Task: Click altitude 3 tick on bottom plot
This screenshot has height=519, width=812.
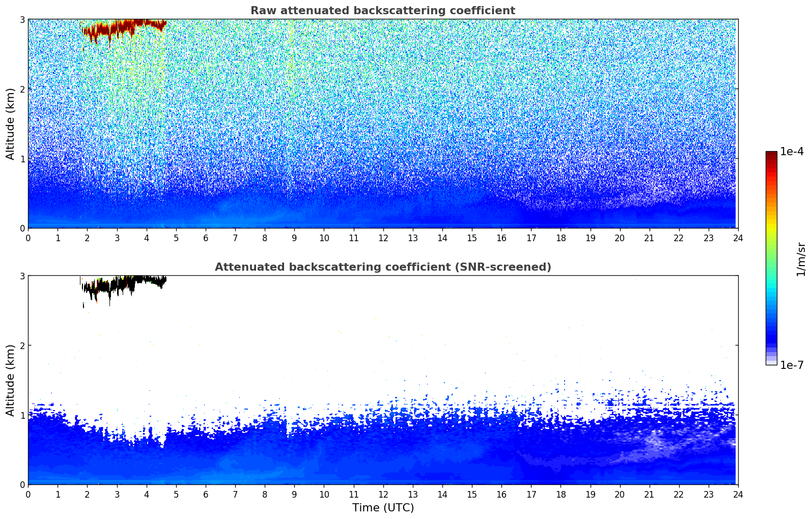Action: (22, 276)
